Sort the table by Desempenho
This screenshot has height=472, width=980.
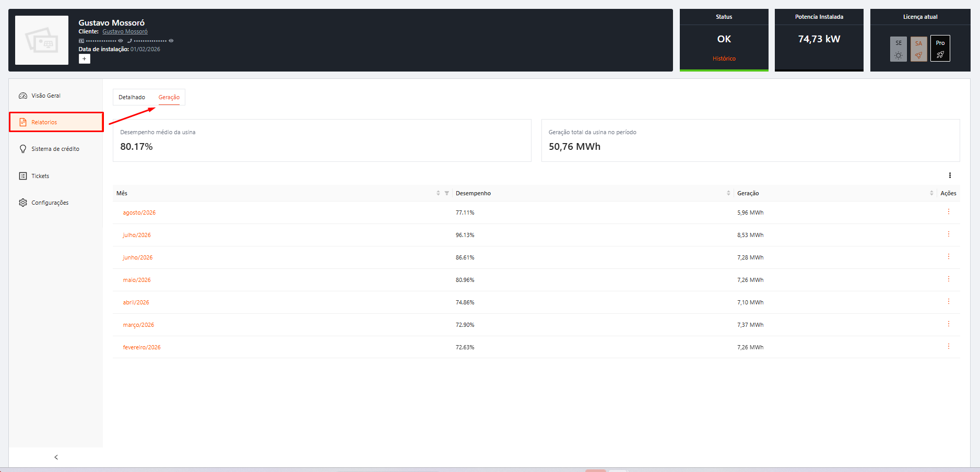(x=728, y=193)
